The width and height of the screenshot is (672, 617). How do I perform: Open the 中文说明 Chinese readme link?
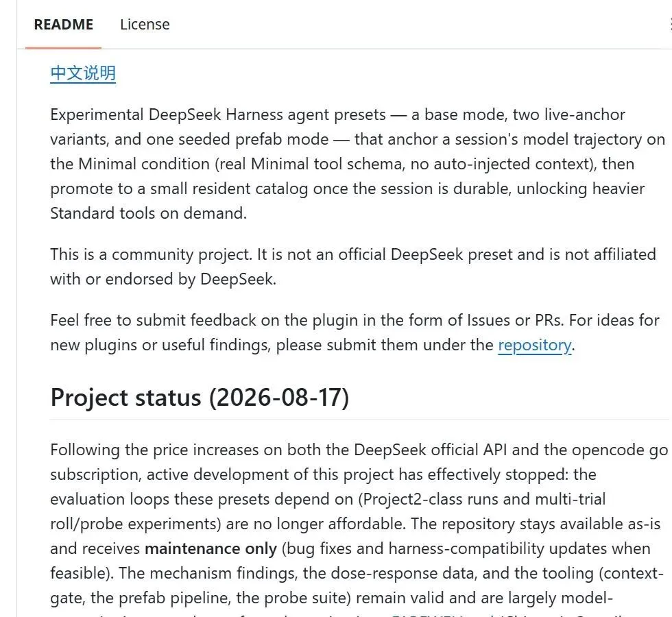click(83, 73)
